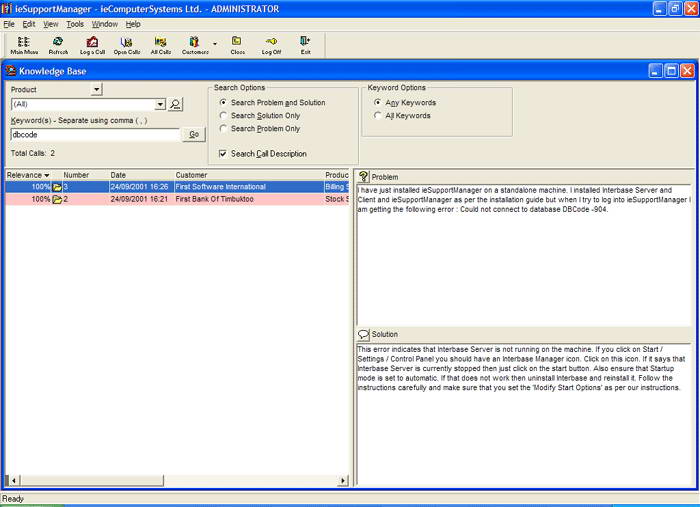The image size is (700, 507).
Task: Click Total Calls: 2 label
Action: [x=33, y=153]
